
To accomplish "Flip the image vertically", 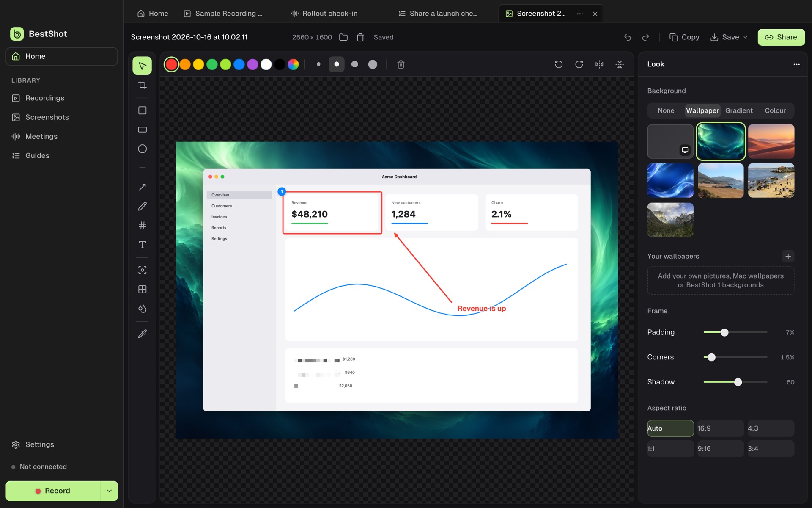I will coord(620,64).
